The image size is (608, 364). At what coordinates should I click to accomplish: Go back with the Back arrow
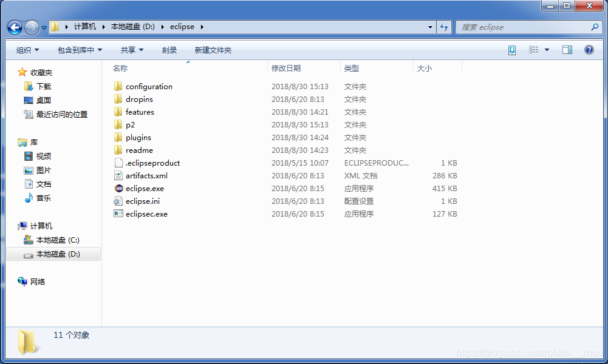coord(15,27)
